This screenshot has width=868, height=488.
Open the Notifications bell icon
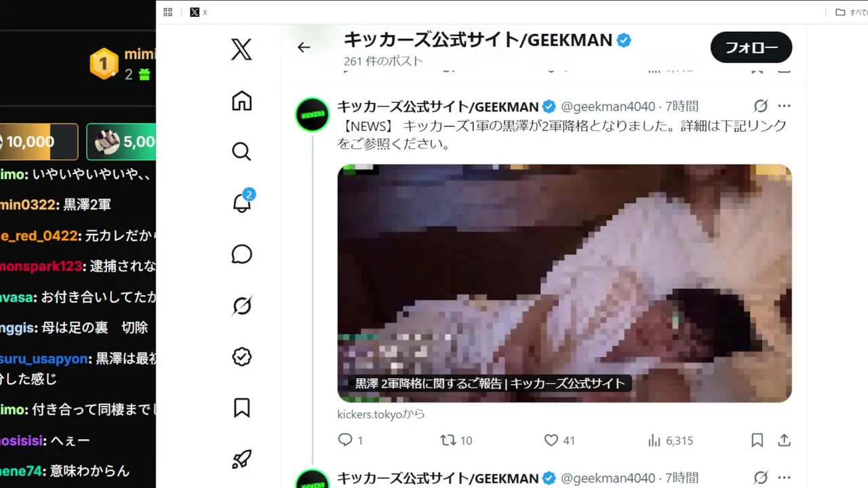click(243, 201)
